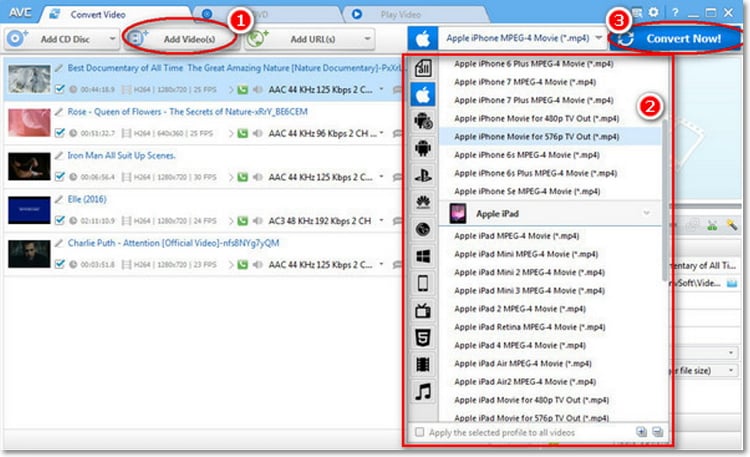
Task: Click pencil icon beside Elle (2016)
Action: (59, 199)
